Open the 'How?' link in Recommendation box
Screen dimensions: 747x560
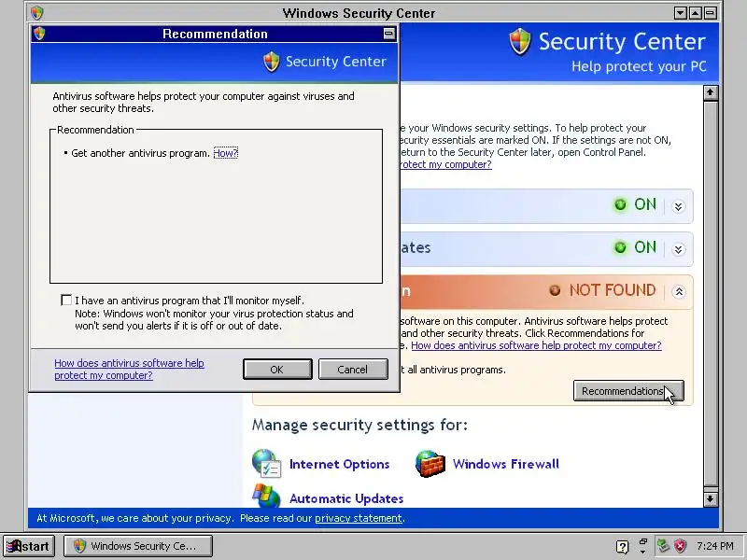[225, 153]
